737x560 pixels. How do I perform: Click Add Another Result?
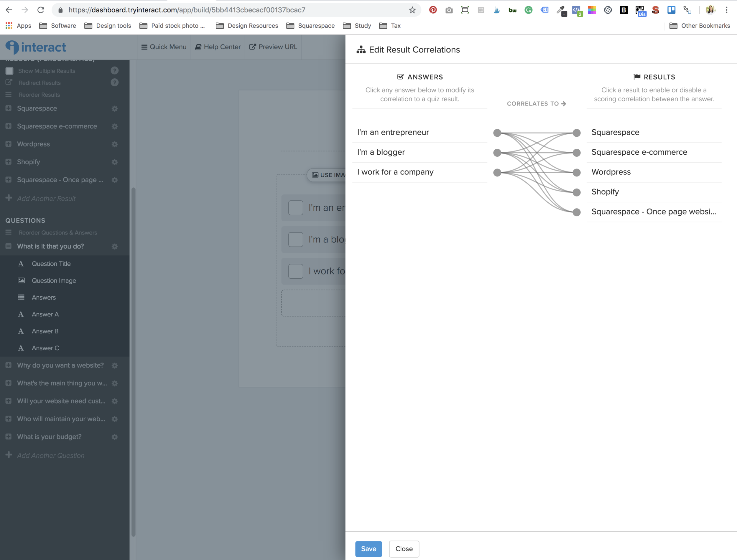[46, 199]
